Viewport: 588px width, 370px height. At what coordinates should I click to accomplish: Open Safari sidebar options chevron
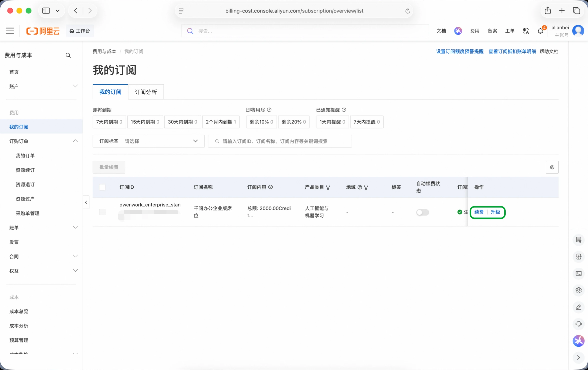[x=58, y=11]
